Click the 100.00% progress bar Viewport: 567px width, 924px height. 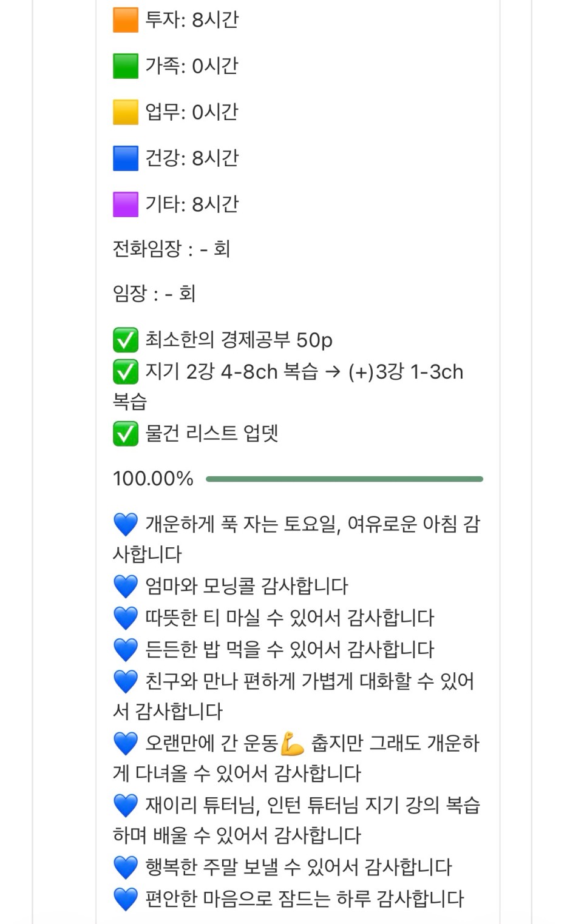tap(344, 479)
